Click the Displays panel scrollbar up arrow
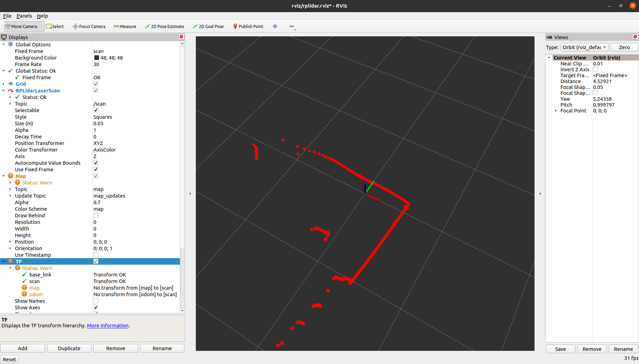The height and width of the screenshot is (364, 639). coord(182,43)
